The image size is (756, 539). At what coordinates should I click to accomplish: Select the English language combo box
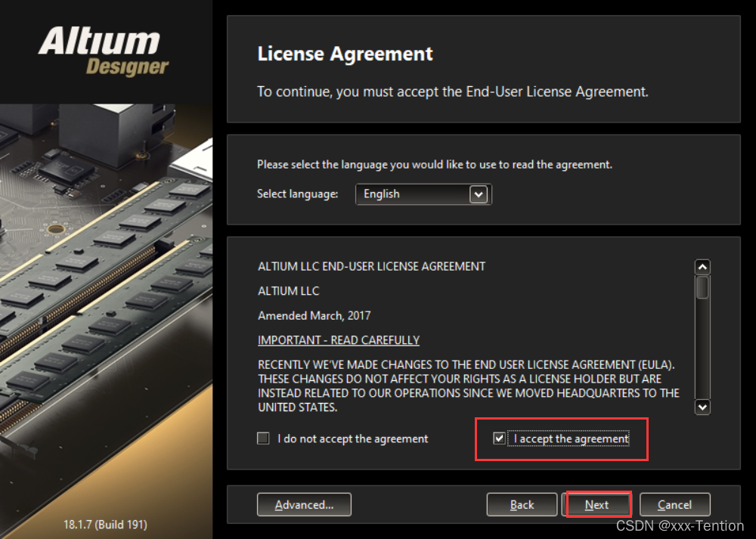423,194
